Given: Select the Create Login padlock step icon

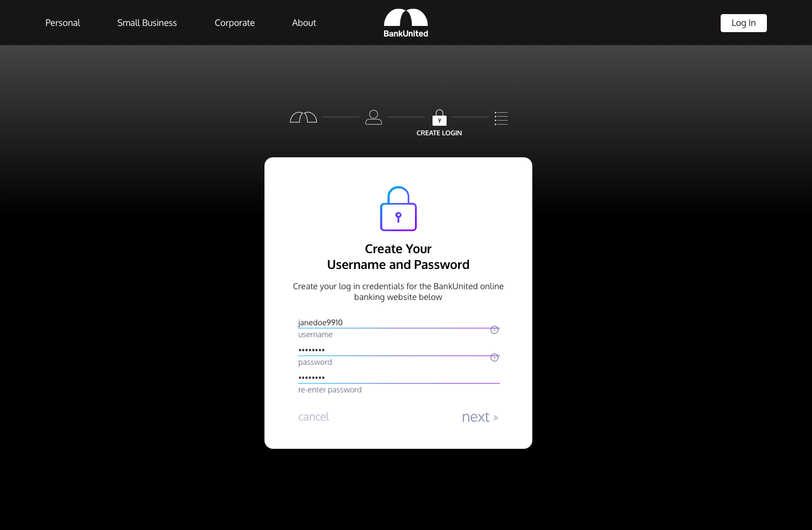Looking at the screenshot, I should [x=439, y=118].
